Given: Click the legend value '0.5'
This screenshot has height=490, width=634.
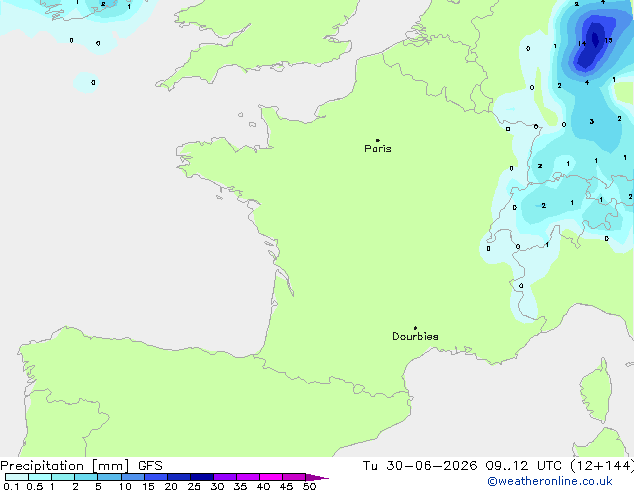Looking at the screenshot, I should [x=35, y=486].
